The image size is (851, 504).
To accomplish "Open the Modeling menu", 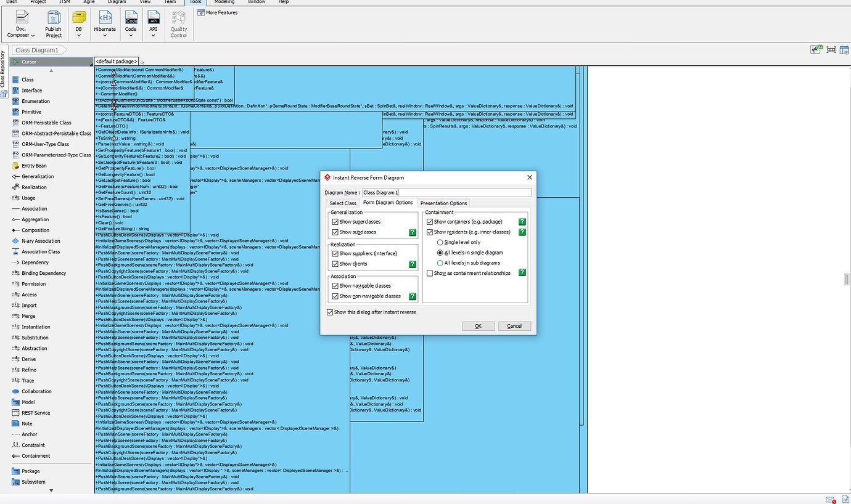I will click(x=224, y=2).
